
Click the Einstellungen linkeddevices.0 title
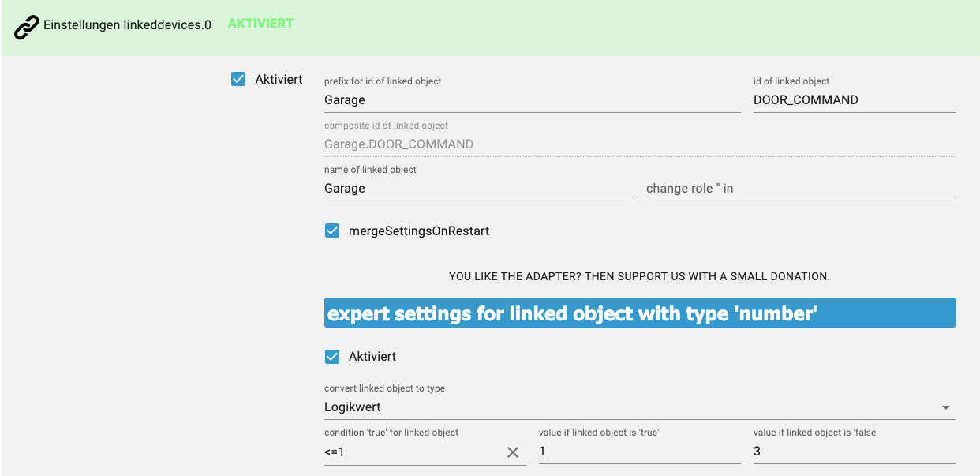[127, 25]
